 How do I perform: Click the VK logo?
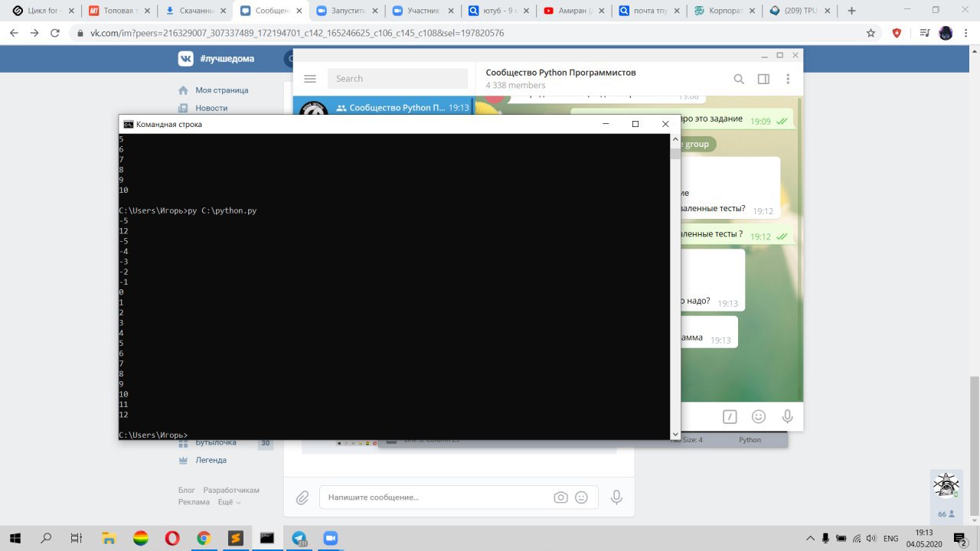click(x=185, y=58)
